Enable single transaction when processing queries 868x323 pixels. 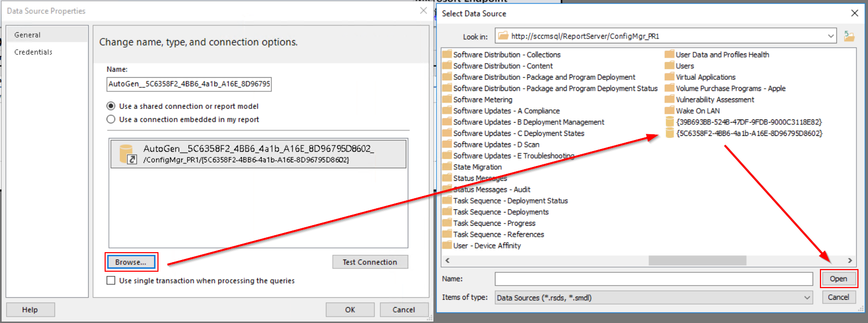(111, 281)
